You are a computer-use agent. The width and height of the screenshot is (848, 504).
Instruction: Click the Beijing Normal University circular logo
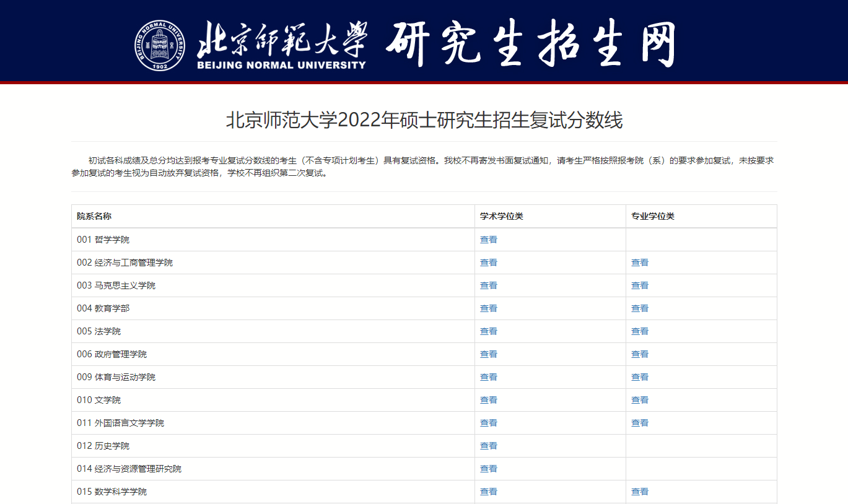[x=160, y=45]
